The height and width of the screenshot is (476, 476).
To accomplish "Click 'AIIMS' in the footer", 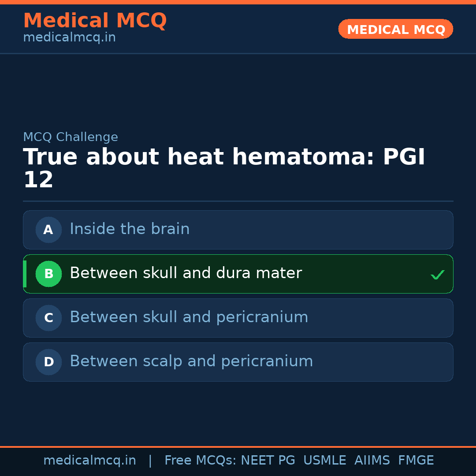I will (372, 461).
